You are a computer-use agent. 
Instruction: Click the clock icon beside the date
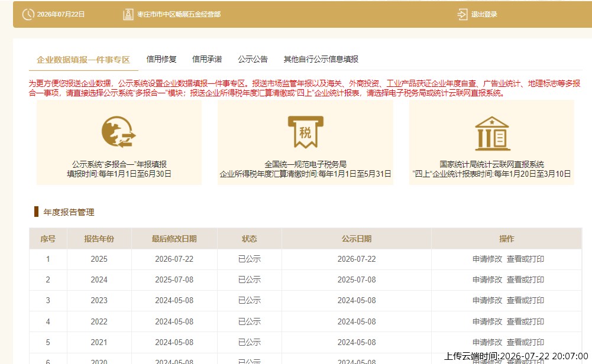(x=28, y=14)
